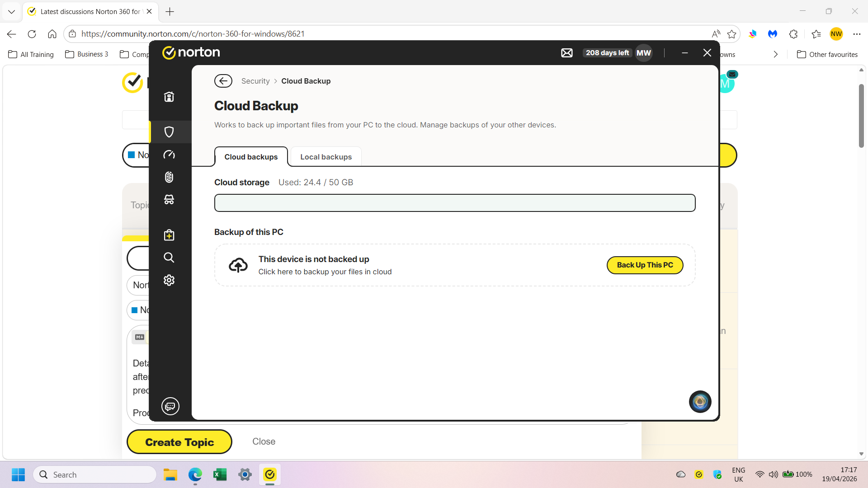Click site information lock icon in address bar
Image resolution: width=868 pixels, height=488 pixels.
click(72, 34)
